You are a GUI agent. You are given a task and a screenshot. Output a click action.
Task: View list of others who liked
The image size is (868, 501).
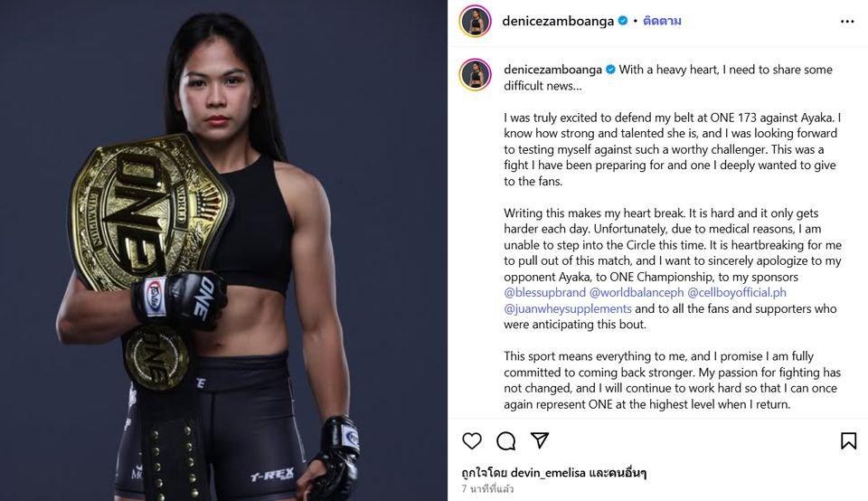pos(618,473)
